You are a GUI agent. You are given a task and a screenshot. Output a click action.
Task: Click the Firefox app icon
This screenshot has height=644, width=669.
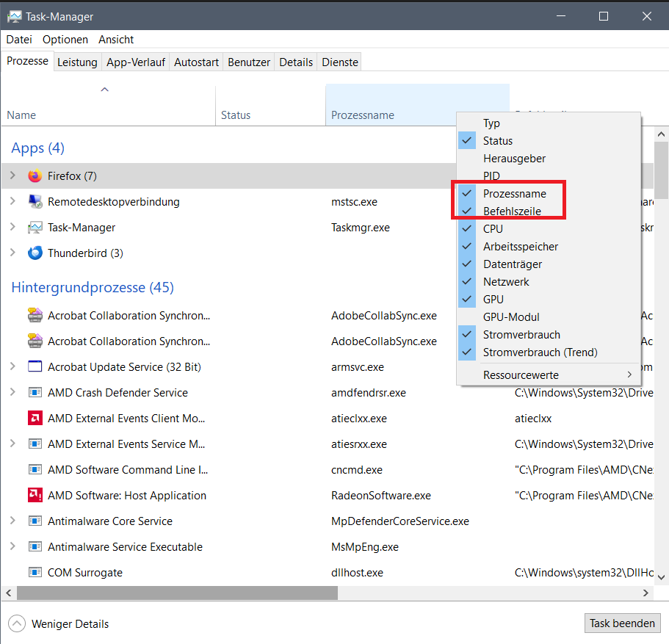pyautogui.click(x=35, y=176)
